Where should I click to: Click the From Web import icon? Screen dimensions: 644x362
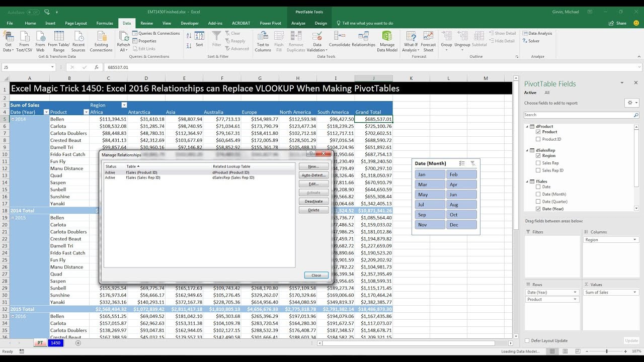click(x=40, y=41)
